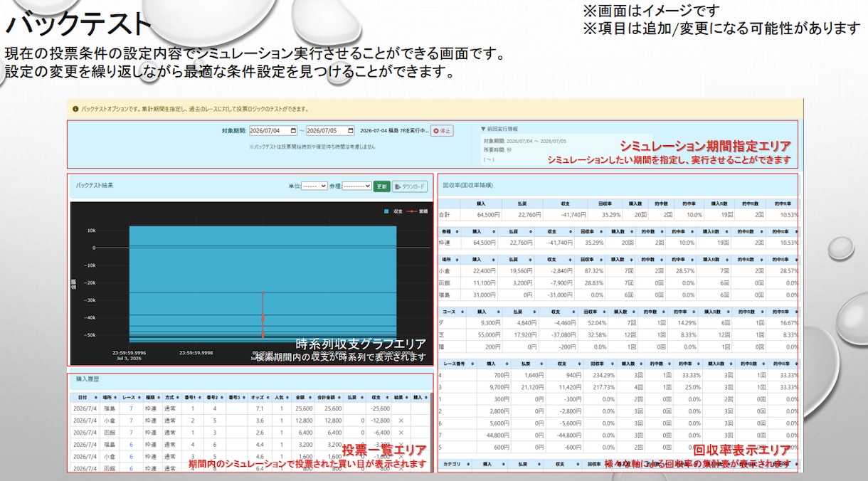The height and width of the screenshot is (481, 868).
Task: Toggle the 累積 legend entry in chart
Action: [x=416, y=211]
